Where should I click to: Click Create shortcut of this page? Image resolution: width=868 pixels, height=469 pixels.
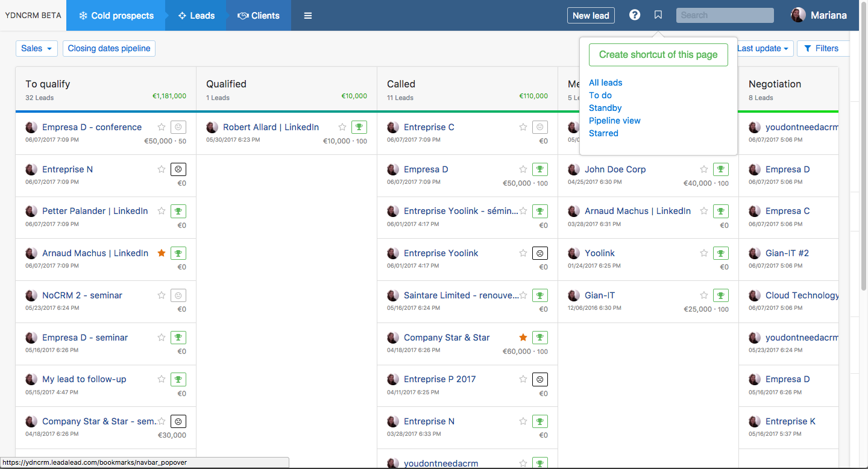pos(658,55)
